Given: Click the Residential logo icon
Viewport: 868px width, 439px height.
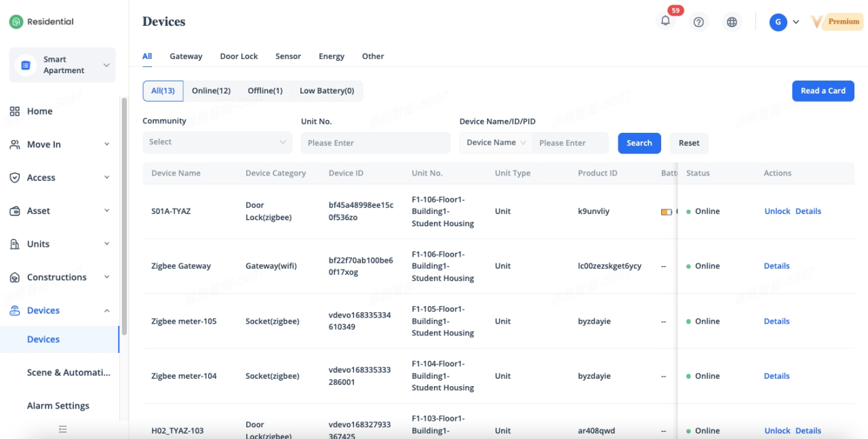Looking at the screenshot, I should 16,22.
